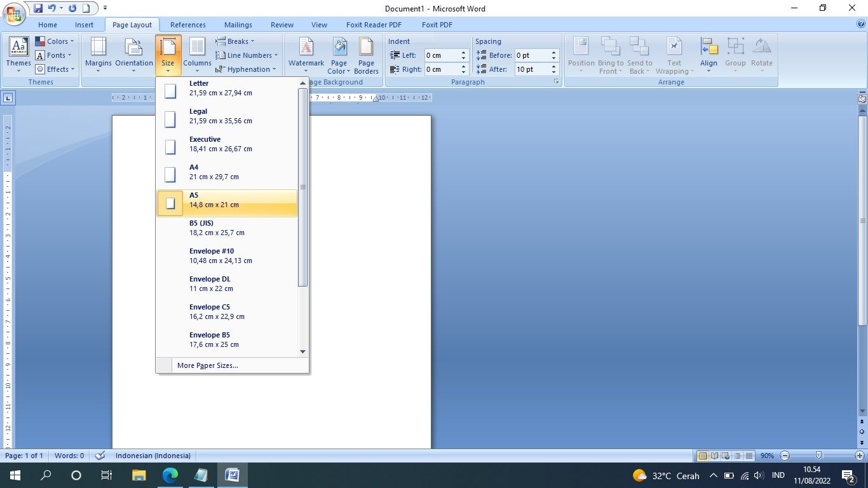Image resolution: width=868 pixels, height=488 pixels.
Task: Open File Explorer from taskbar
Action: click(139, 475)
